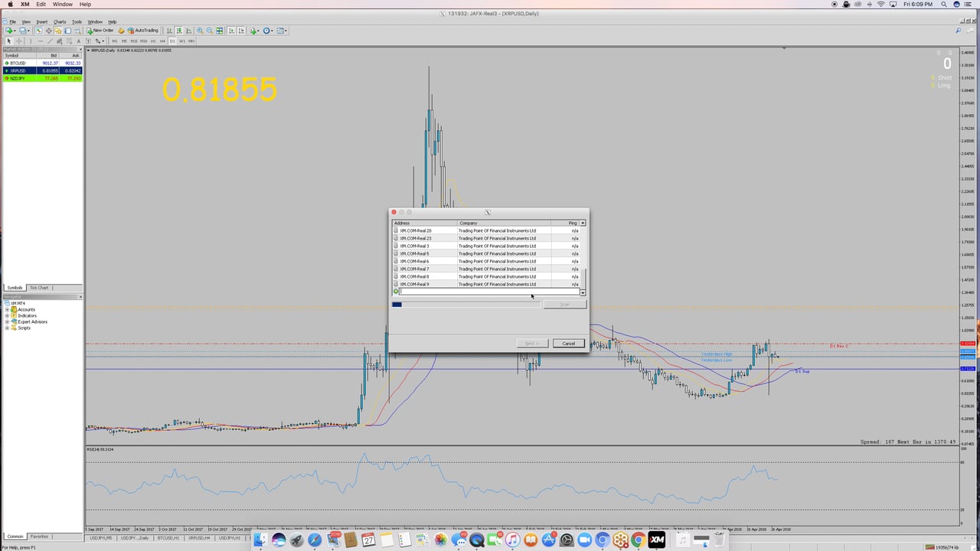Toggle the Market Watch window icon

39,31
